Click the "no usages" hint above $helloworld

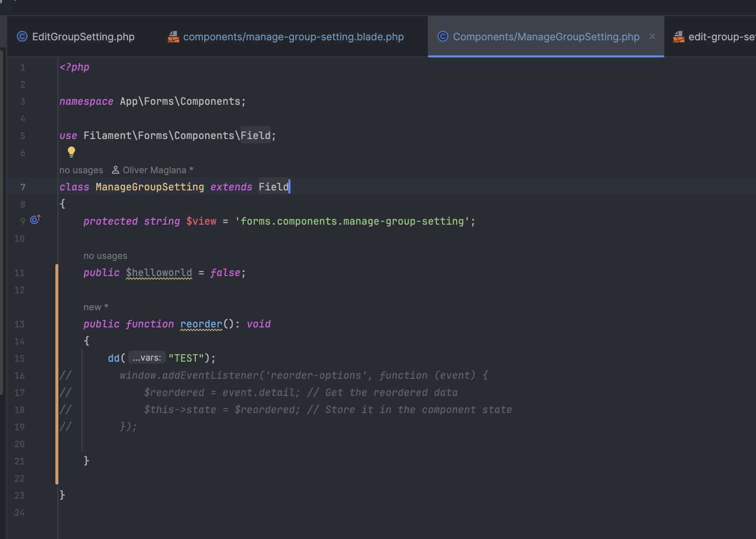105,256
